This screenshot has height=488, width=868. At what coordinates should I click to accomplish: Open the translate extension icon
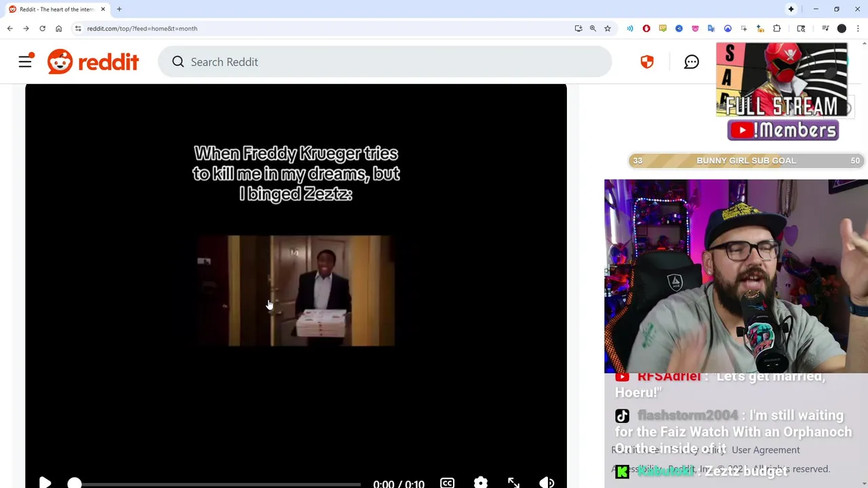(x=711, y=28)
